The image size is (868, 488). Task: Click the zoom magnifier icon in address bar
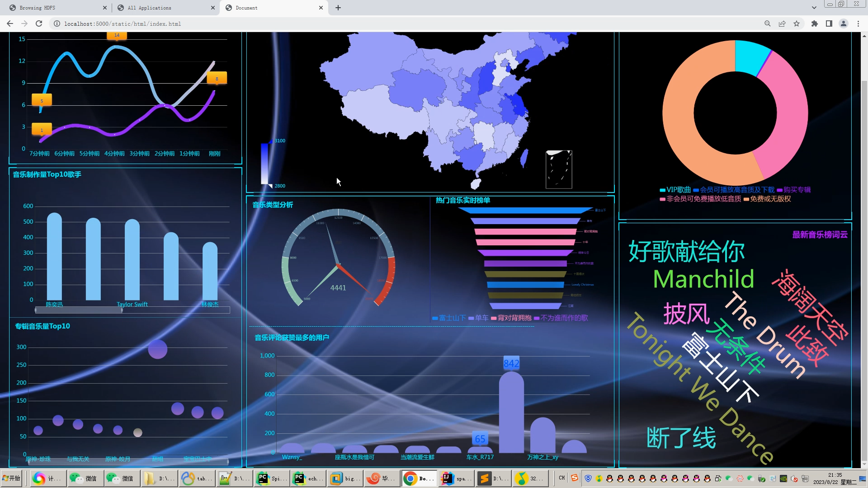767,23
